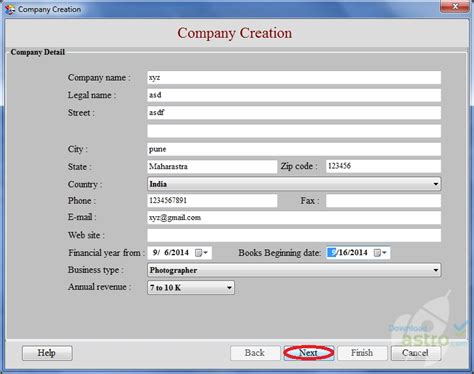This screenshot has width=474, height=374.
Task: Edit the Zip code field
Action: [383, 166]
